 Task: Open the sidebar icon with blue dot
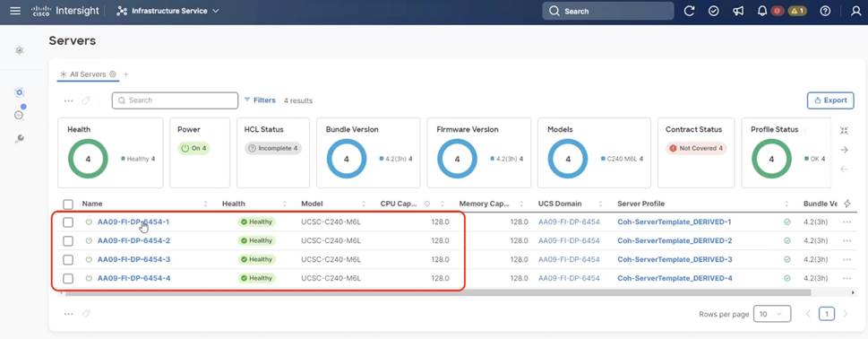coord(20,114)
